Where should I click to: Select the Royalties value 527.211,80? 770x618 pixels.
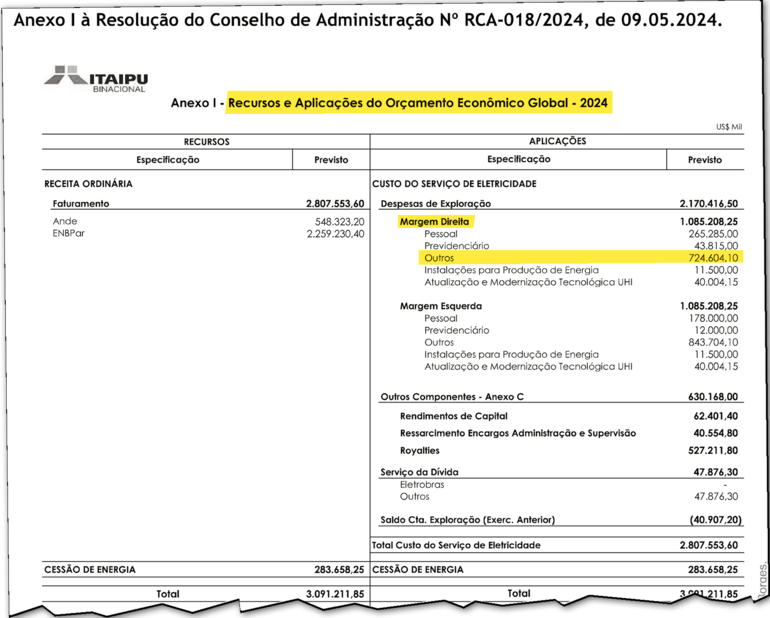(x=709, y=451)
